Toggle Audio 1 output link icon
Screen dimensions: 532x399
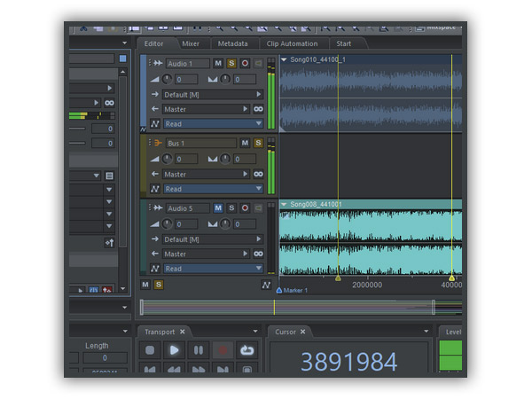point(258,109)
